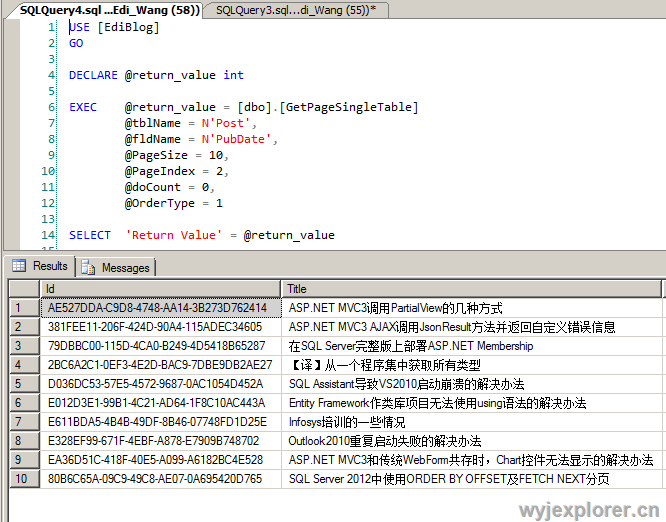Click title '【译】从一个程序集中获取所有类型'
Image resolution: width=666 pixels, height=522 pixels.
tap(471, 365)
